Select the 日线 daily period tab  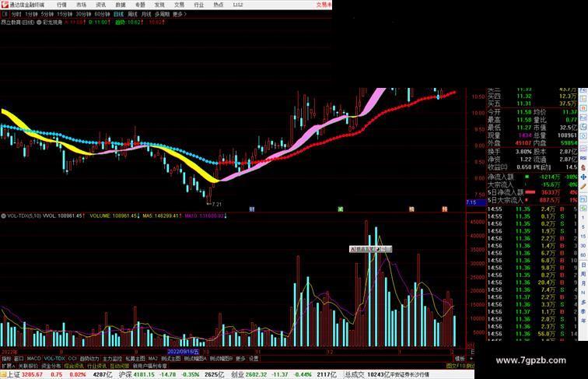tap(118, 14)
